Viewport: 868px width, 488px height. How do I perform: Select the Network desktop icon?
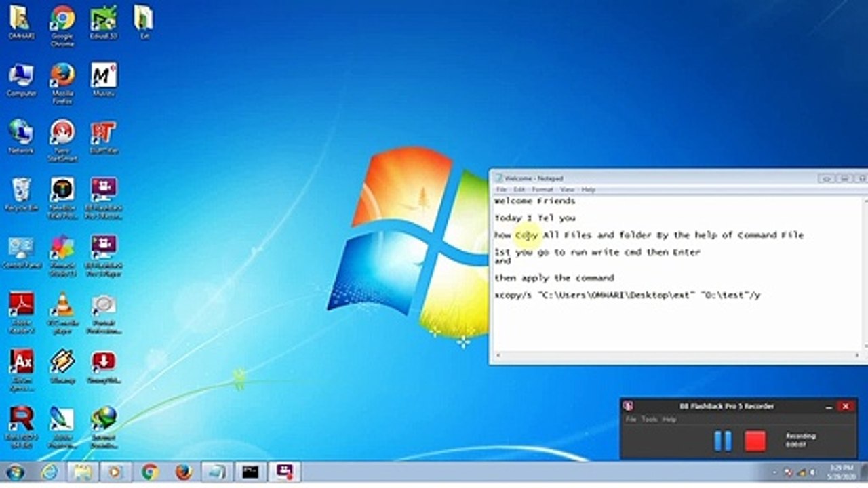[21, 137]
